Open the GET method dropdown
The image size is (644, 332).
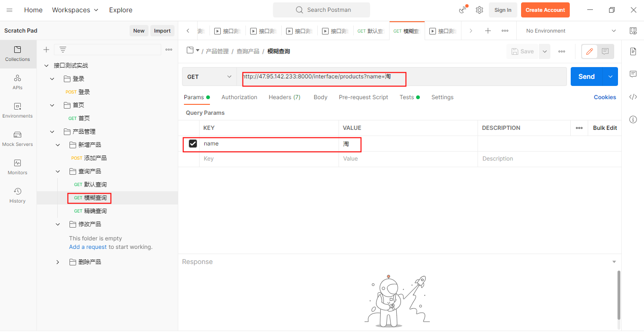pyautogui.click(x=209, y=77)
